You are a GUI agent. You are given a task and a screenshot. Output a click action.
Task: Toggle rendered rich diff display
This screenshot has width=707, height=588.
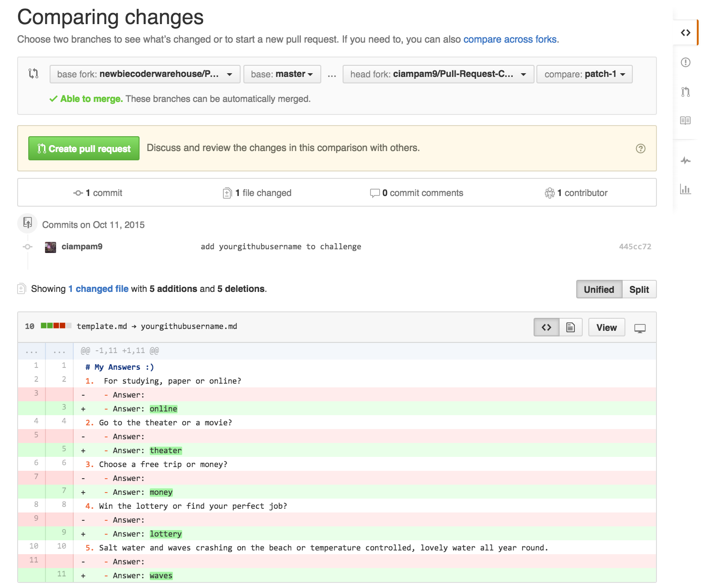[x=571, y=328]
